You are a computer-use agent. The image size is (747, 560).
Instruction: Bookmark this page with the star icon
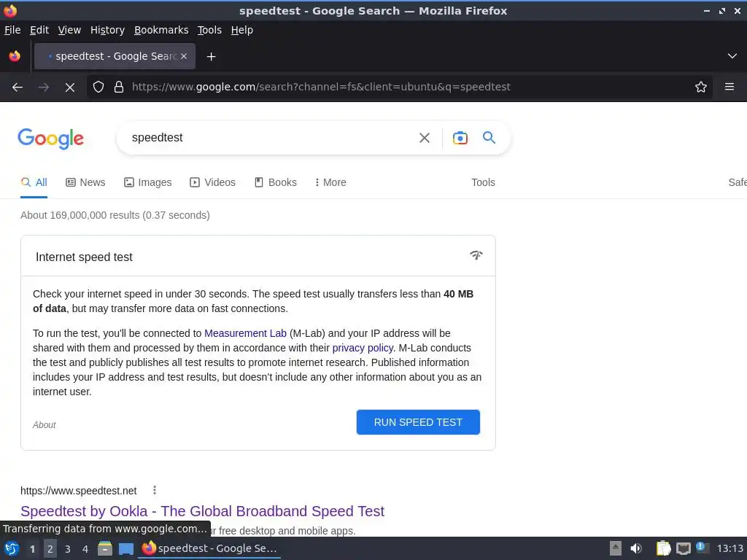pos(701,87)
